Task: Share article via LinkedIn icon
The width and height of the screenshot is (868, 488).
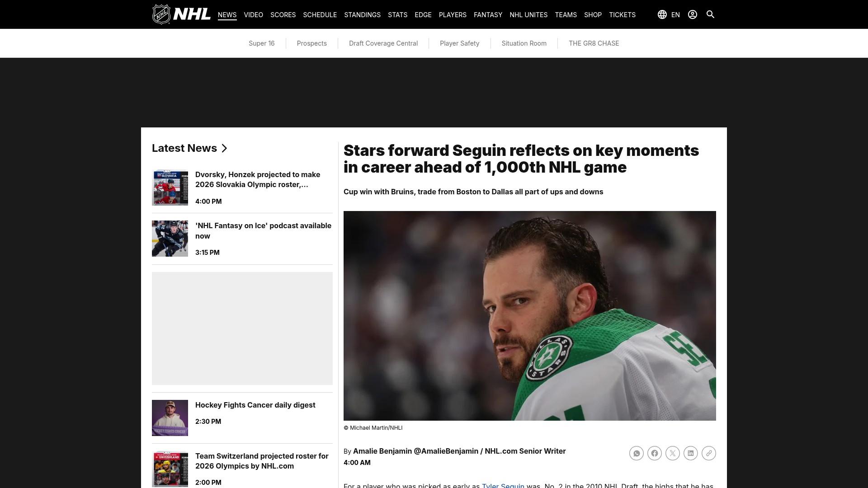Action: 691,453
